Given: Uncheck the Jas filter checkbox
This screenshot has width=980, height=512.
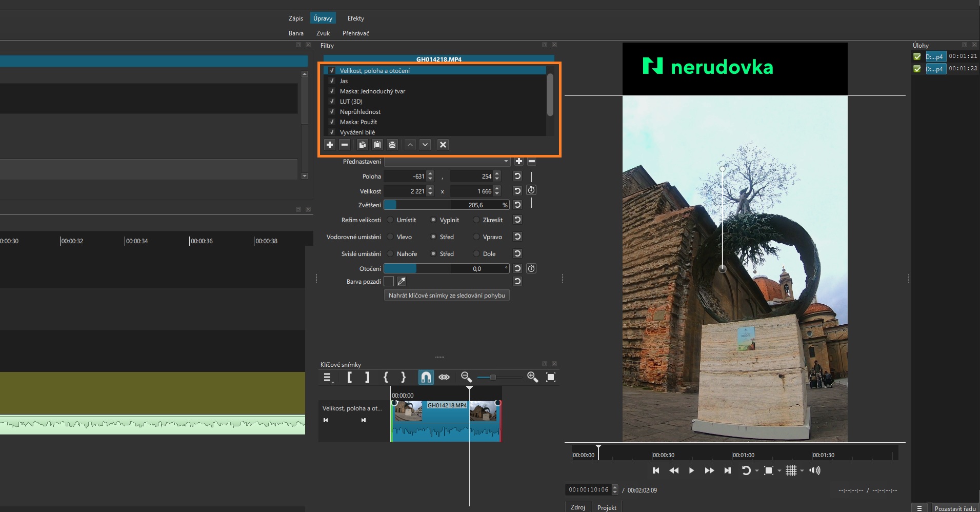Looking at the screenshot, I should [332, 81].
